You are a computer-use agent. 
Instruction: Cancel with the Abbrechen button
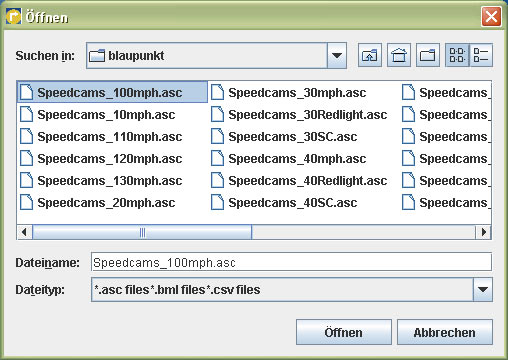click(445, 332)
